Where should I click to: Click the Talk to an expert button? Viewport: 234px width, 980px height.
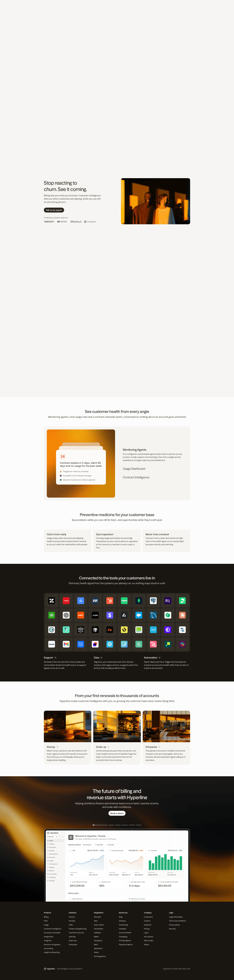click(x=54, y=210)
